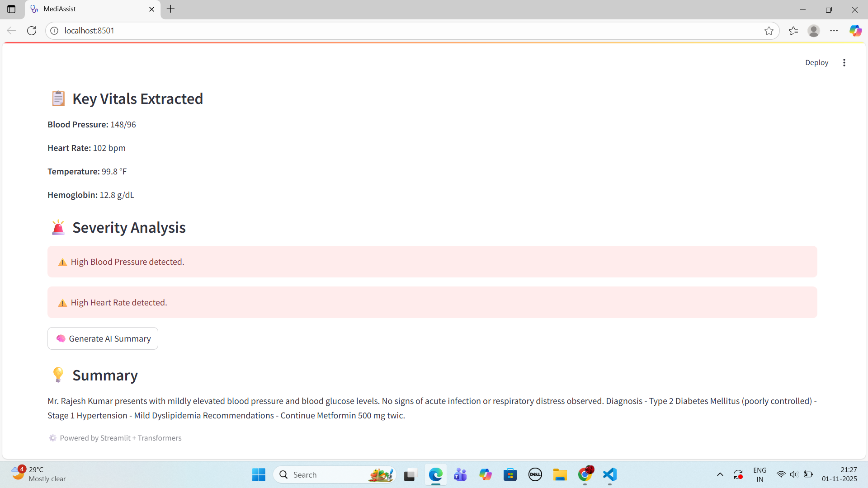868x488 pixels.
Task: Add this page to favorites with the star icon
Action: (769, 31)
